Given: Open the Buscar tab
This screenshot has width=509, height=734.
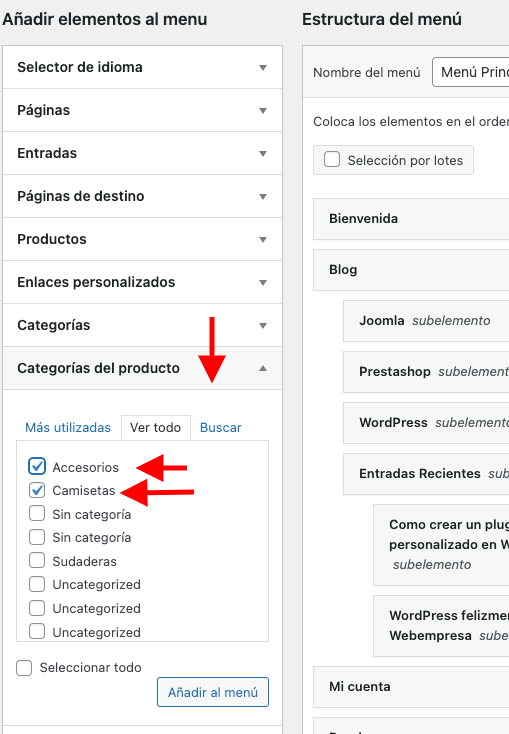Looking at the screenshot, I should (221, 427).
